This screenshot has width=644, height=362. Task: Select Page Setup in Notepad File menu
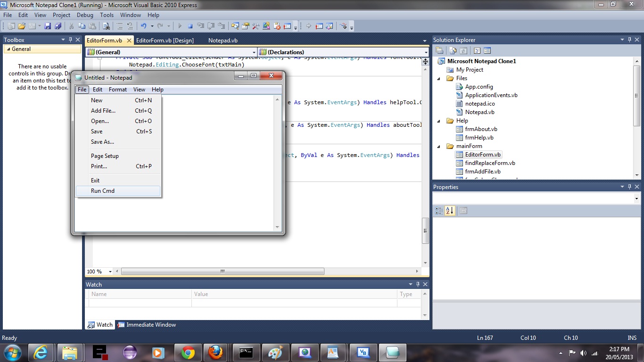[118, 156]
